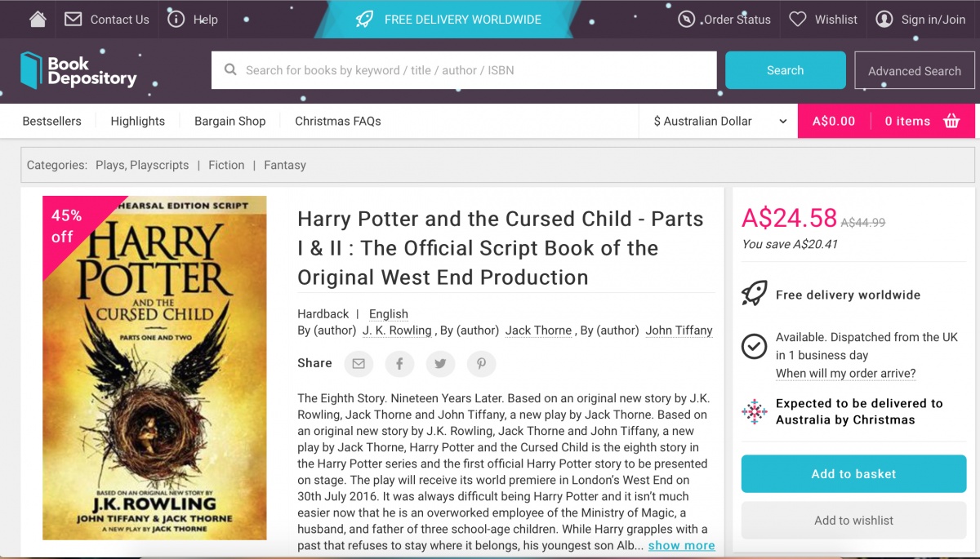The width and height of the screenshot is (980, 559).
Task: Open When will my order arrive link
Action: click(x=845, y=373)
